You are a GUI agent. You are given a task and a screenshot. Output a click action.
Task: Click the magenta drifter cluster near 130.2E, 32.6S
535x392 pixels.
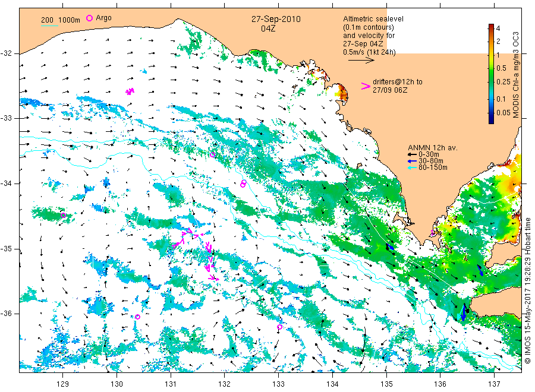[x=130, y=91]
